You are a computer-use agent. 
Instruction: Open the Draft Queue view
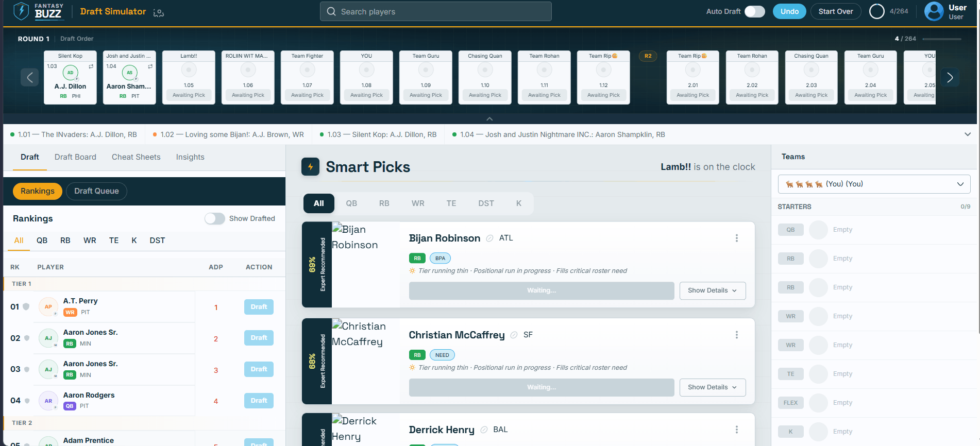click(96, 191)
